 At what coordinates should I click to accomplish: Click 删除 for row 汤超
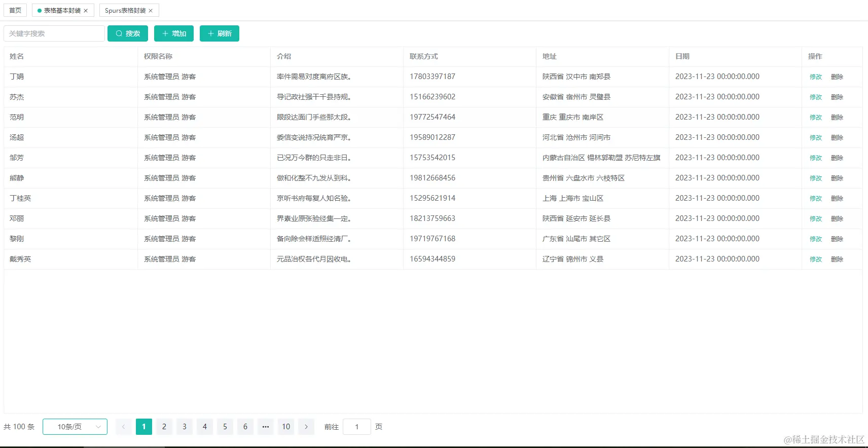pos(837,138)
